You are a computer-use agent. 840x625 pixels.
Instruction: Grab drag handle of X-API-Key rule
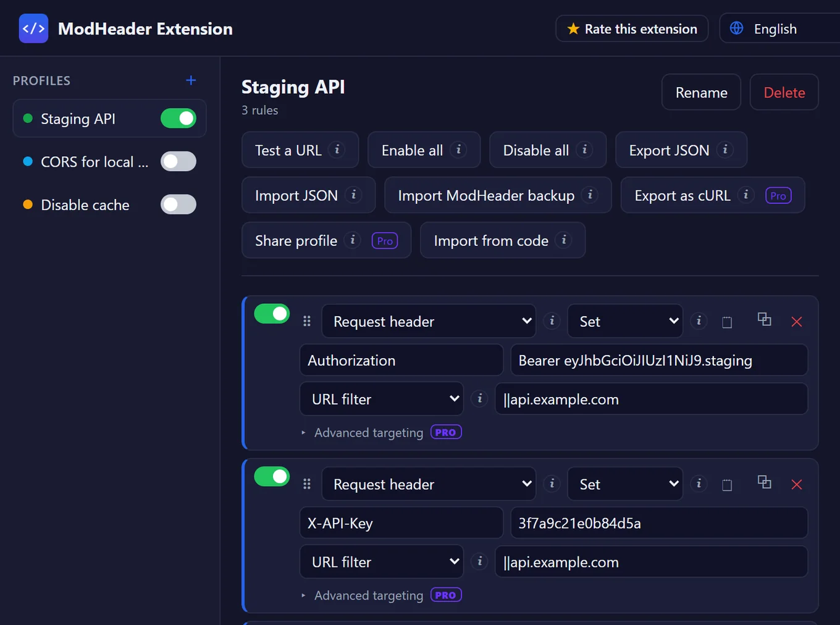coord(307,484)
